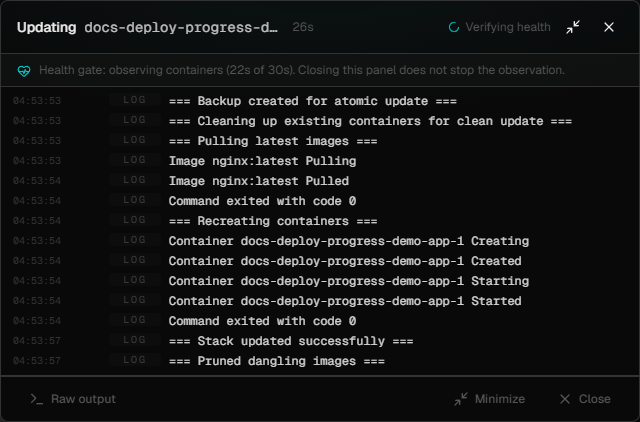Click LOG badge on Backup created row
The height and width of the screenshot is (422, 640).
click(135, 100)
